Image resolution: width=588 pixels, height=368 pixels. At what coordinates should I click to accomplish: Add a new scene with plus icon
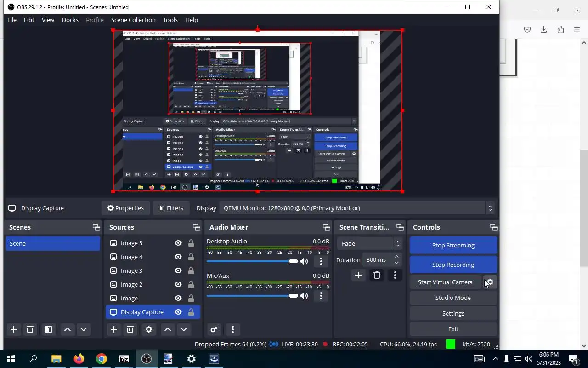[14, 329]
